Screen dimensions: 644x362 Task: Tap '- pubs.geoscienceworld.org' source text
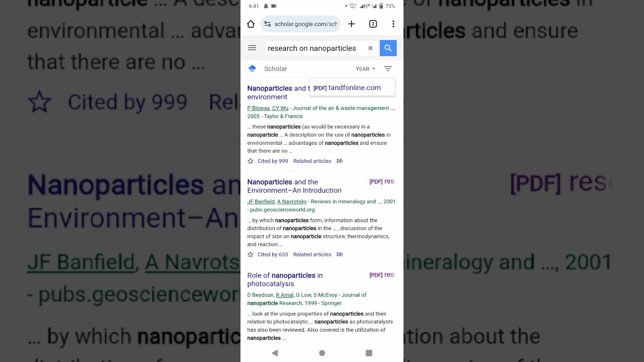tap(281, 210)
